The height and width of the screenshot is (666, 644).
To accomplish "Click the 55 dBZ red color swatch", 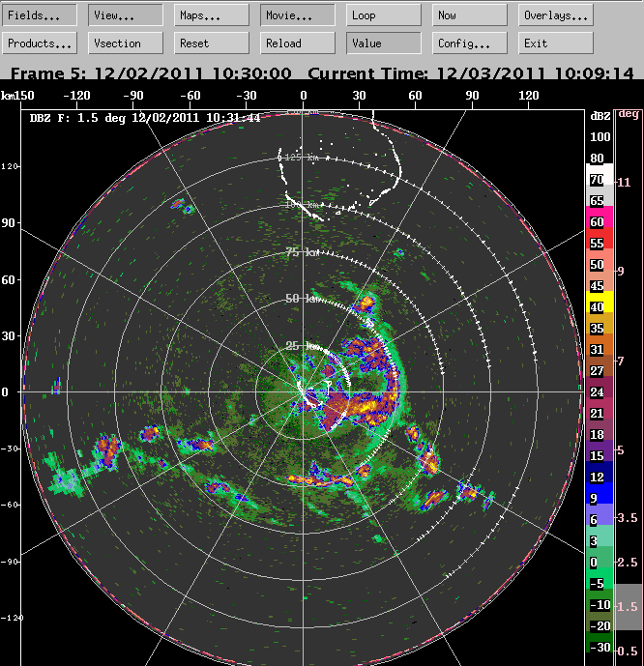I will click(600, 238).
